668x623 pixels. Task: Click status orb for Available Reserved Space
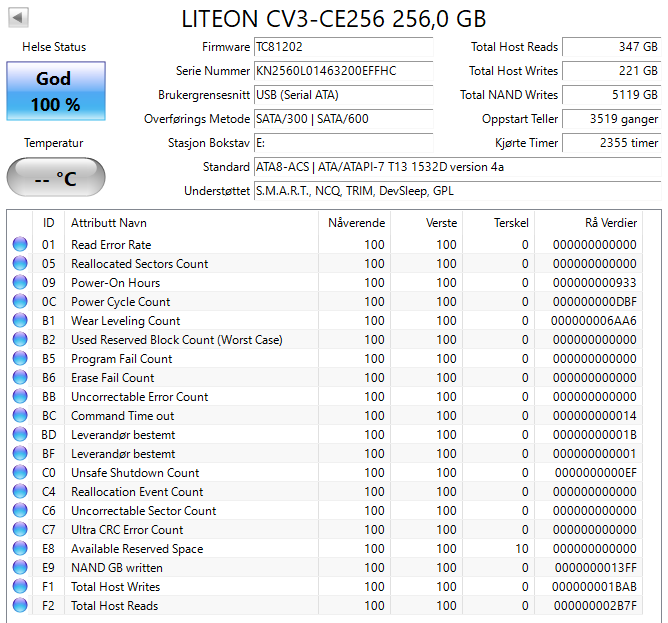click(20, 548)
